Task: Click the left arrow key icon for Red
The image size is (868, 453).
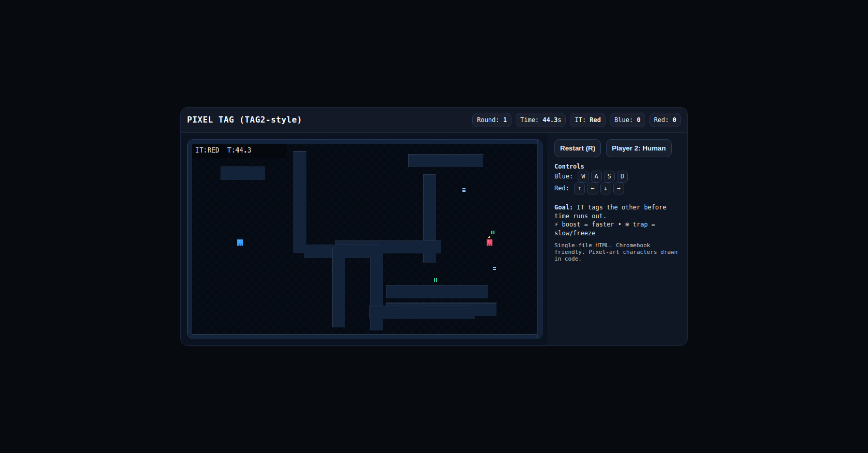Action: pos(593,189)
